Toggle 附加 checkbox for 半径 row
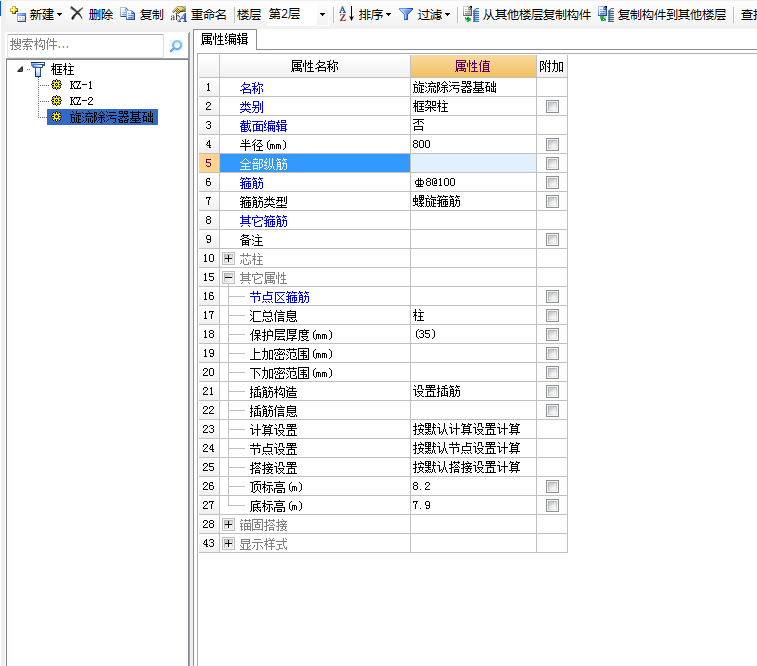This screenshot has width=757, height=666. pos(552,144)
